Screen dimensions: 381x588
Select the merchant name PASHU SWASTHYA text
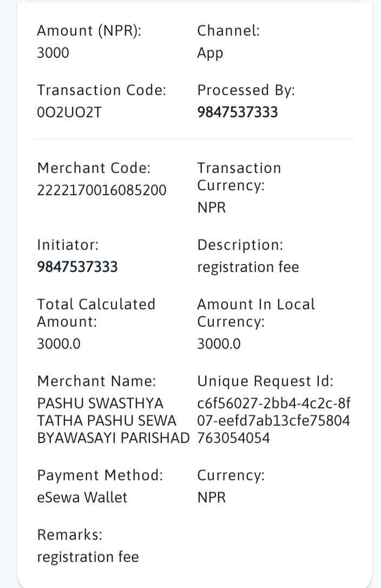point(100,404)
